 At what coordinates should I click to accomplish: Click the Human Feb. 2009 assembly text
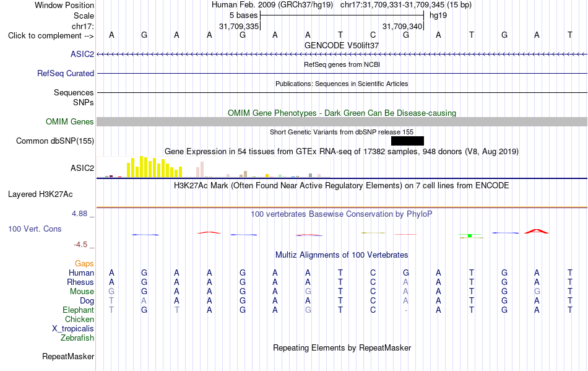click(x=272, y=5)
